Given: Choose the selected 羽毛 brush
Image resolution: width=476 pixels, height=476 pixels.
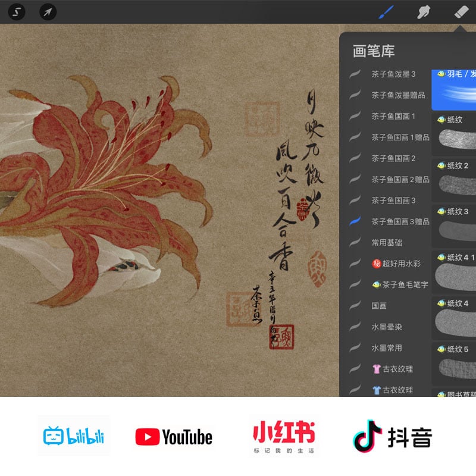Looking at the screenshot, I should click(x=453, y=90).
